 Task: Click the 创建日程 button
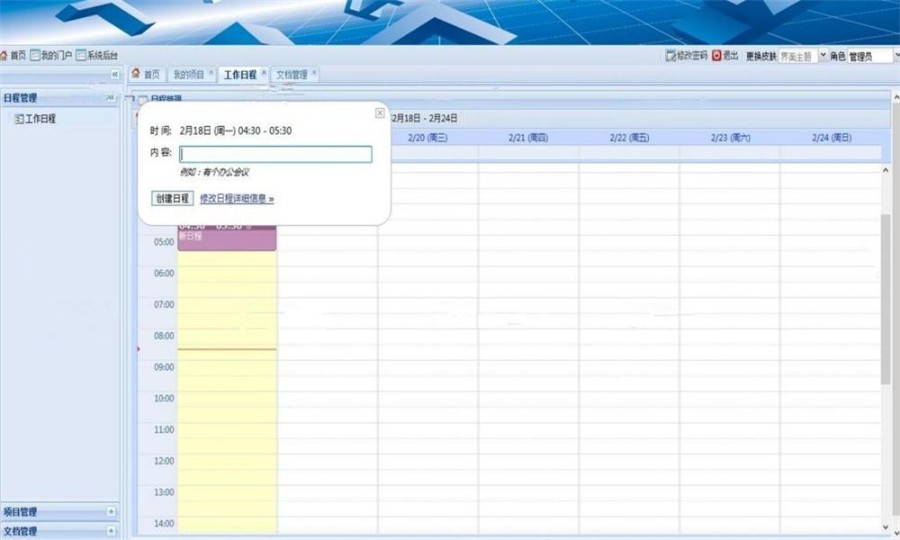point(172,198)
